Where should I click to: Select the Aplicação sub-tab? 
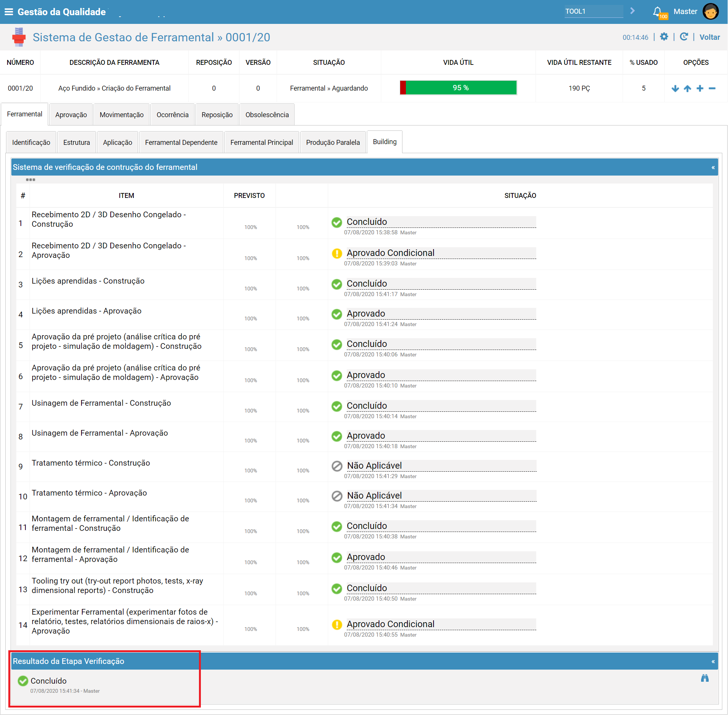click(x=117, y=143)
